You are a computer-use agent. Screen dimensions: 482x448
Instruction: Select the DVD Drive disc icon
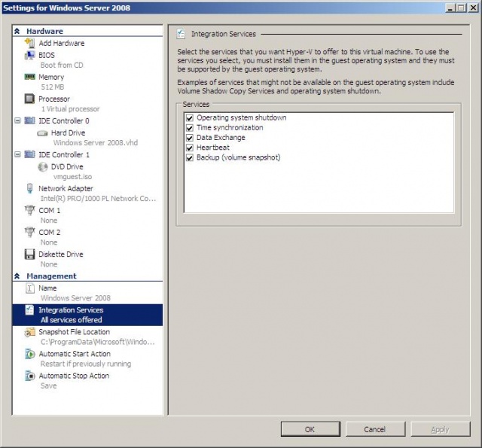tap(42, 166)
